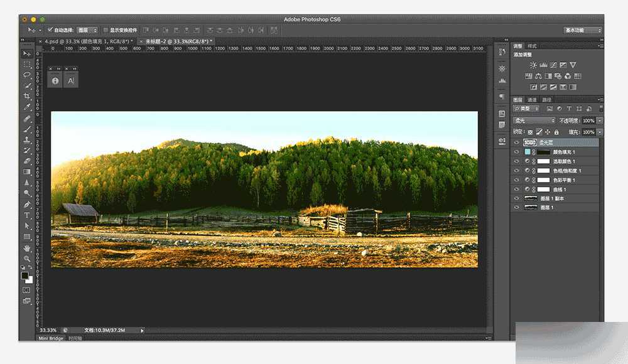Open the 不透明度 opacity dropdown arrow
This screenshot has width=628, height=364.
[600, 120]
